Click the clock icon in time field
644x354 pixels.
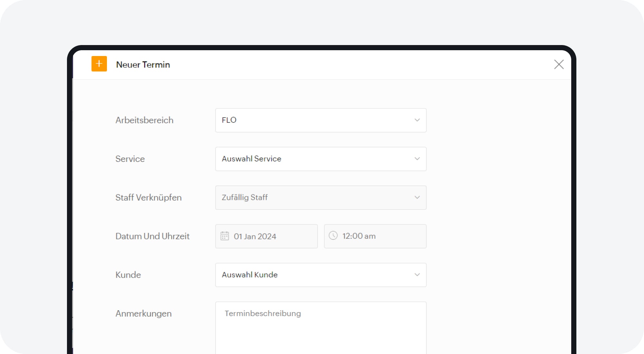(333, 236)
